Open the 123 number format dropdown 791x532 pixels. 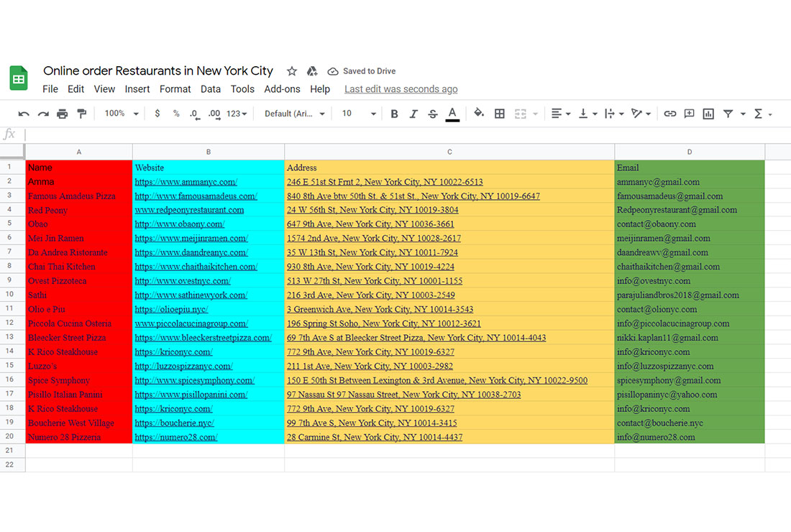pos(237,114)
